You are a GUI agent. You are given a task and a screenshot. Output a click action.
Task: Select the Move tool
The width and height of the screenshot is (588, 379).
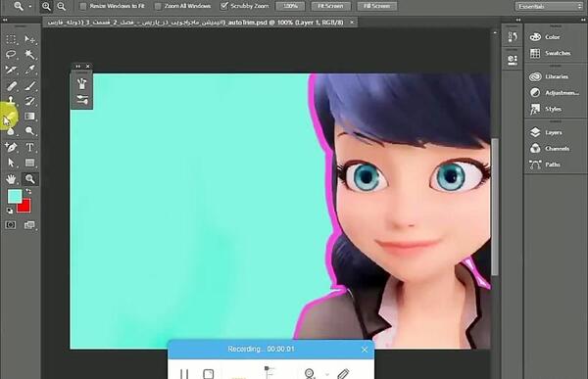(x=29, y=39)
